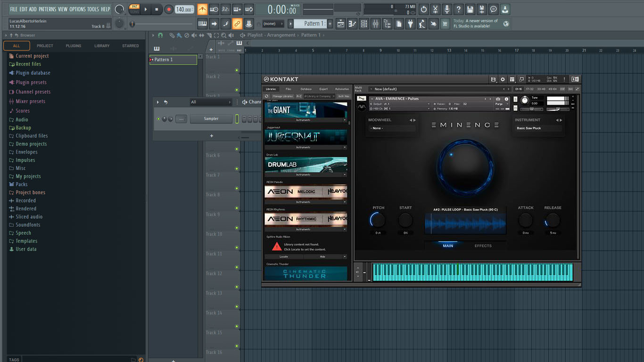Open the OPTIONS menu
644x362 pixels.
pos(77,9)
